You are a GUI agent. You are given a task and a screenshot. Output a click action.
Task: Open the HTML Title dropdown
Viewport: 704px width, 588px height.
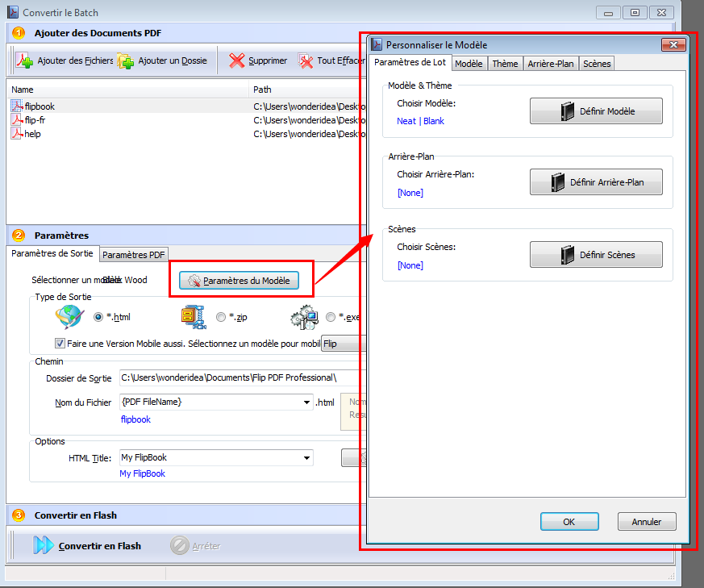pyautogui.click(x=306, y=457)
